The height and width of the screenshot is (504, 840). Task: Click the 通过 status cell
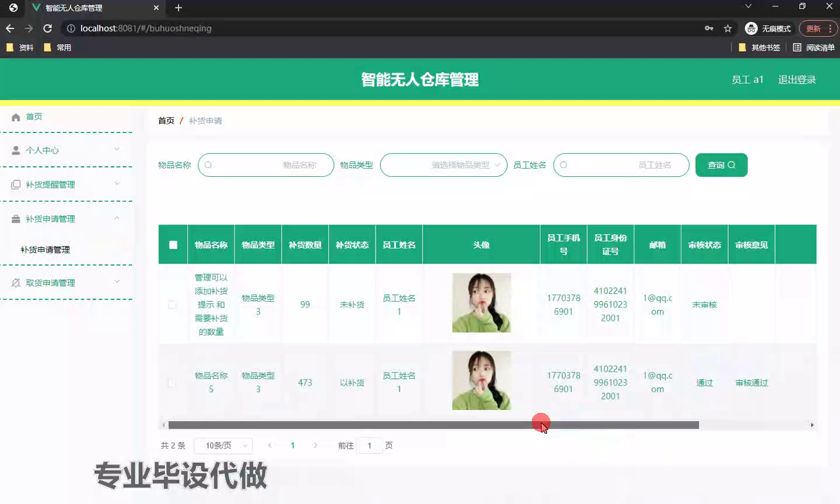click(705, 383)
